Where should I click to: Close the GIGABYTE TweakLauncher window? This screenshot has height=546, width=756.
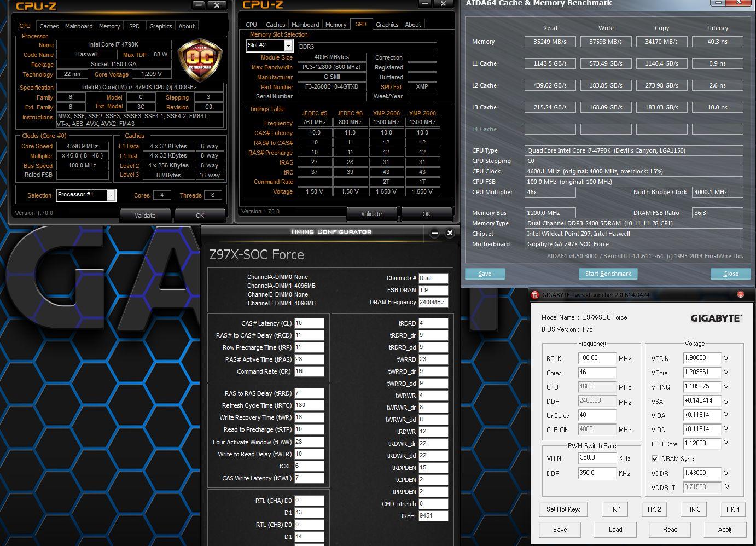(741, 294)
